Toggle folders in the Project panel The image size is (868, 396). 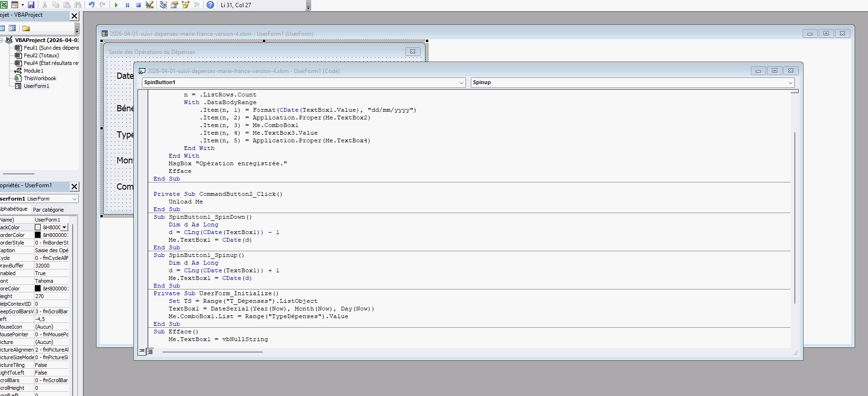[26, 28]
